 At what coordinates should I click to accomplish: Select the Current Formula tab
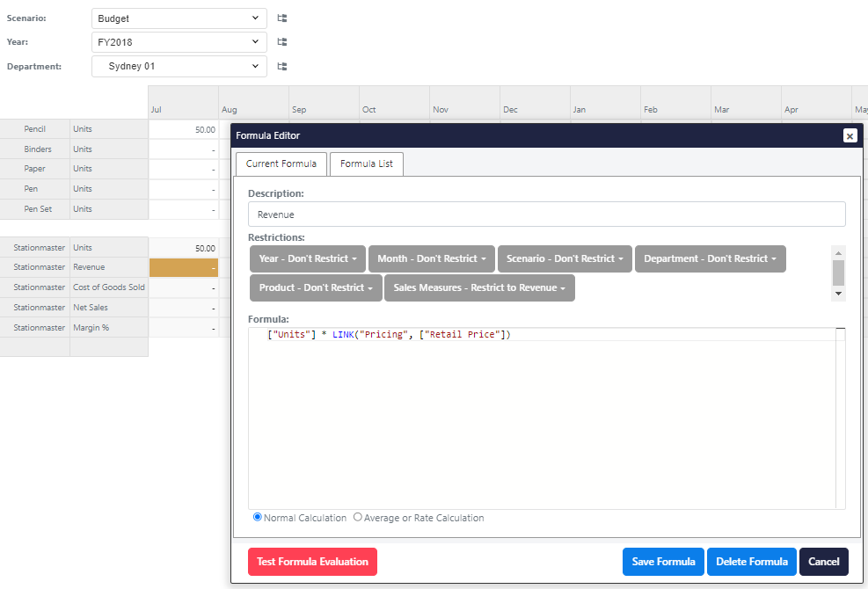281,164
